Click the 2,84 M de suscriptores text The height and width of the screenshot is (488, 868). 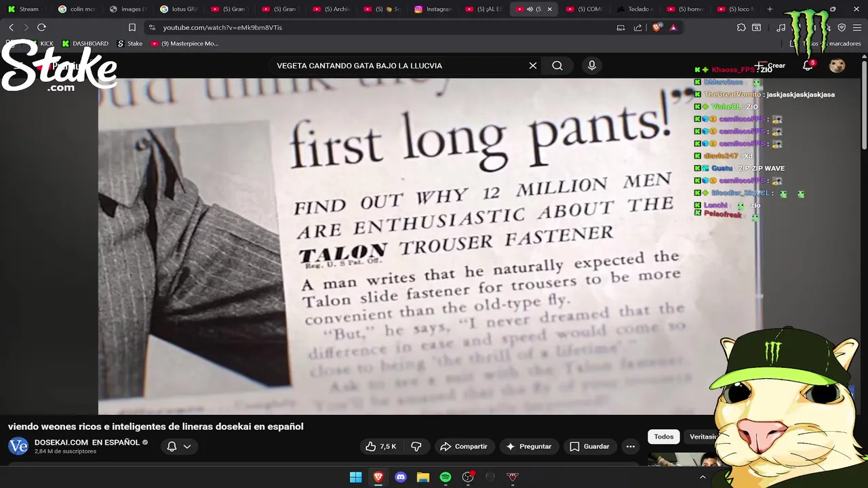tap(65, 451)
